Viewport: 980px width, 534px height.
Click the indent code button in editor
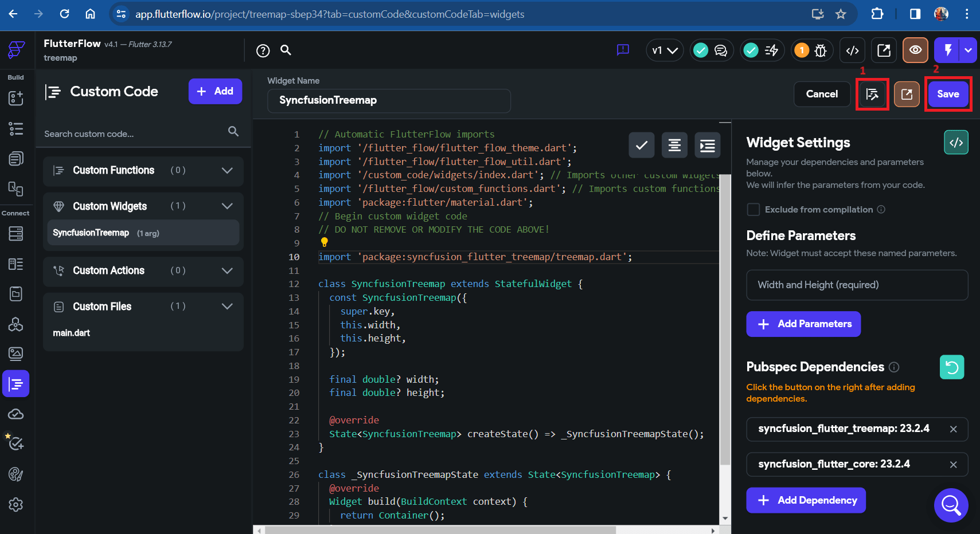tap(708, 146)
